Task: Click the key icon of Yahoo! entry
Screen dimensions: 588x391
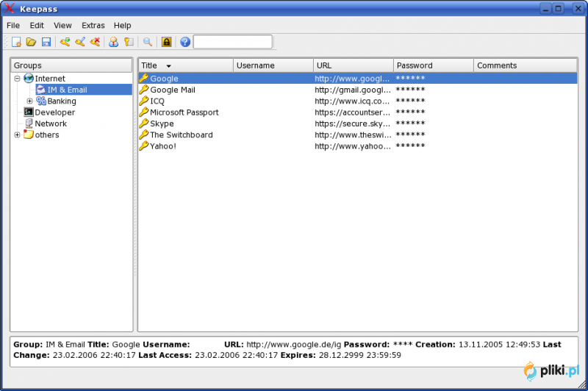Action: 143,146
